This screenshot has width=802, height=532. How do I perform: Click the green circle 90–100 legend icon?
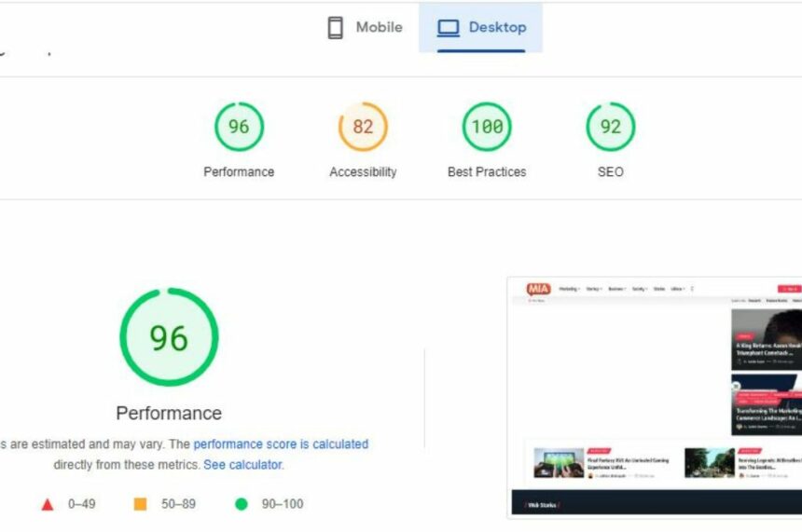tap(242, 504)
